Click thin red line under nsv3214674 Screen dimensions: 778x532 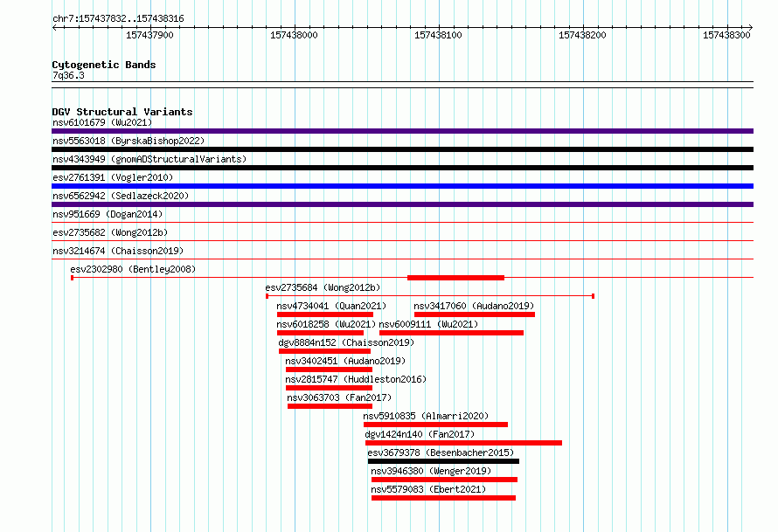coord(402,259)
